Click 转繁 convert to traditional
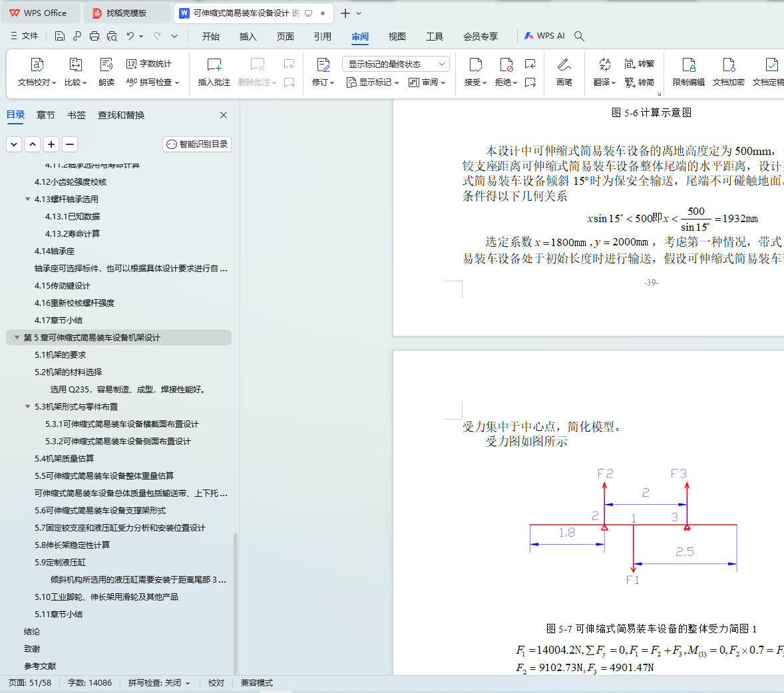 point(640,64)
